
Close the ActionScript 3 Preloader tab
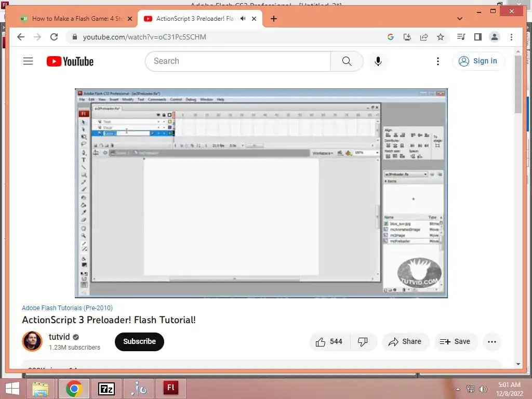click(254, 19)
